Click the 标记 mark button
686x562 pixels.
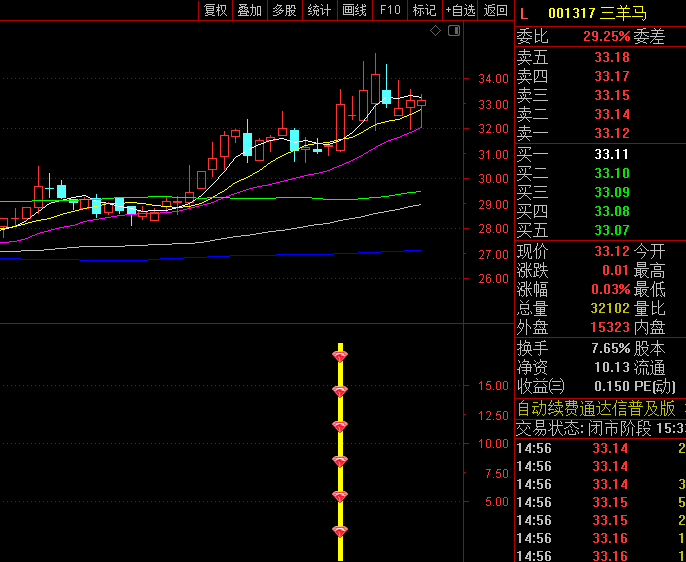pyautogui.click(x=424, y=10)
